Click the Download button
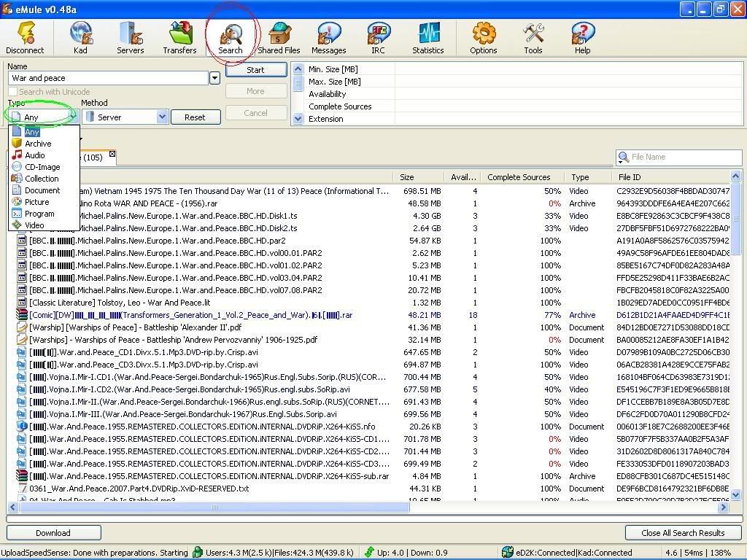This screenshot has height=560, width=747. (53, 533)
